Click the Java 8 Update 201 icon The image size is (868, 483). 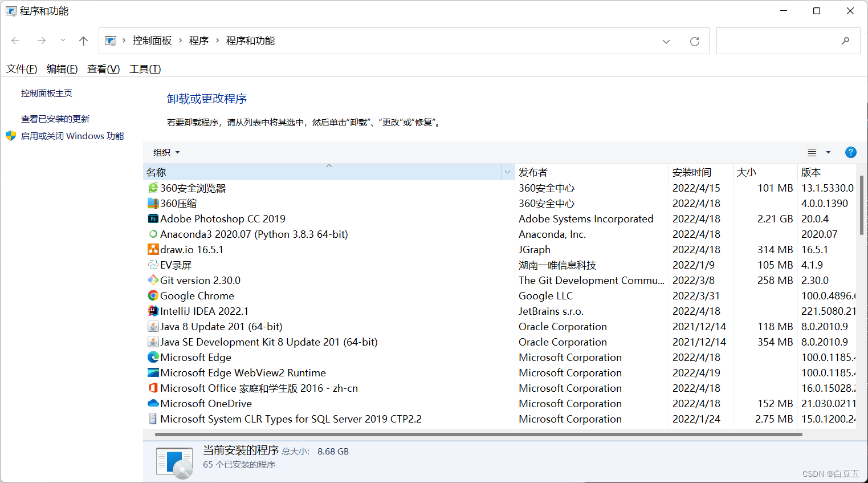pos(153,327)
